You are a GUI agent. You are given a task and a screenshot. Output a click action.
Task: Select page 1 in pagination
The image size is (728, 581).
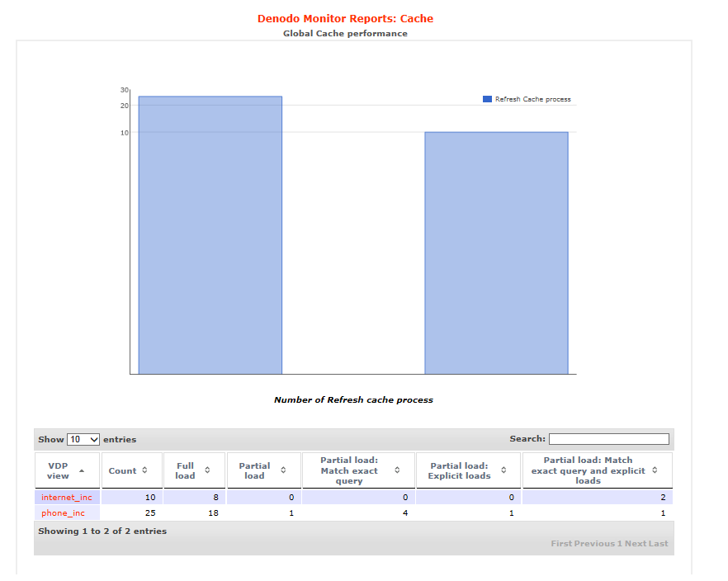tap(619, 543)
